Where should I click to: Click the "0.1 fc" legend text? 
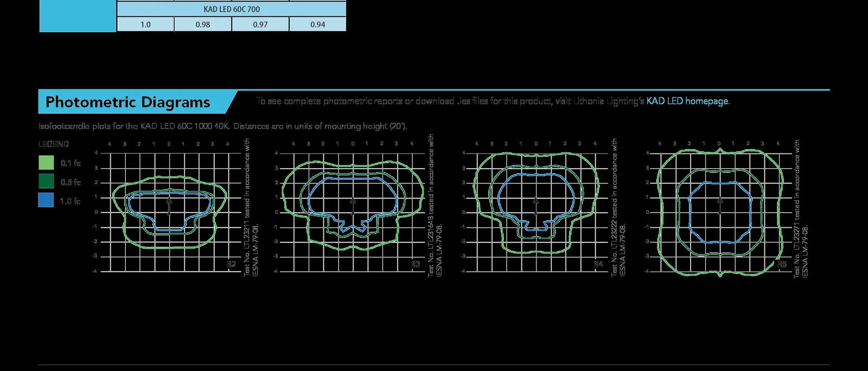tap(71, 163)
